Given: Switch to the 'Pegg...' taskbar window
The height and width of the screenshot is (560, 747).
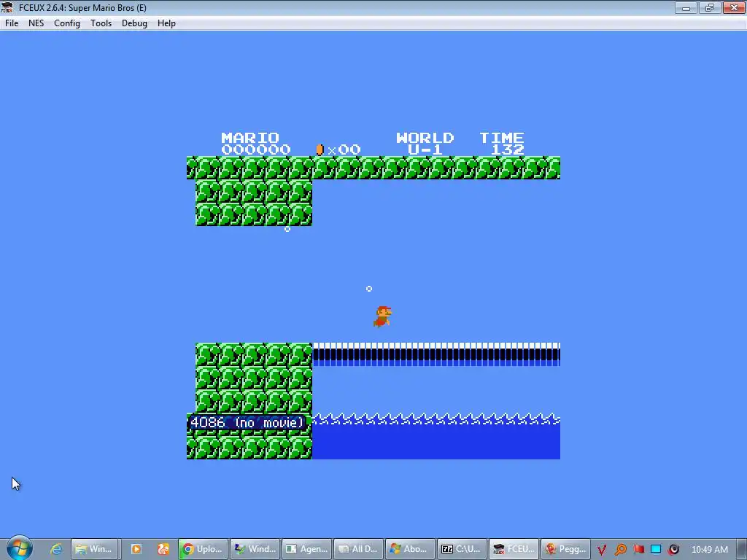Looking at the screenshot, I should click(x=566, y=549).
